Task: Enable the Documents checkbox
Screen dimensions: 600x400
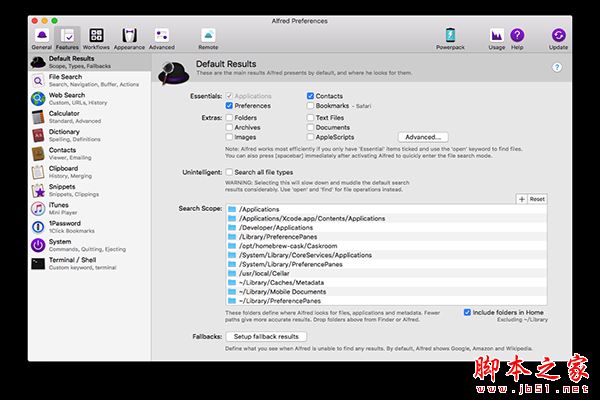Action: tap(310, 127)
